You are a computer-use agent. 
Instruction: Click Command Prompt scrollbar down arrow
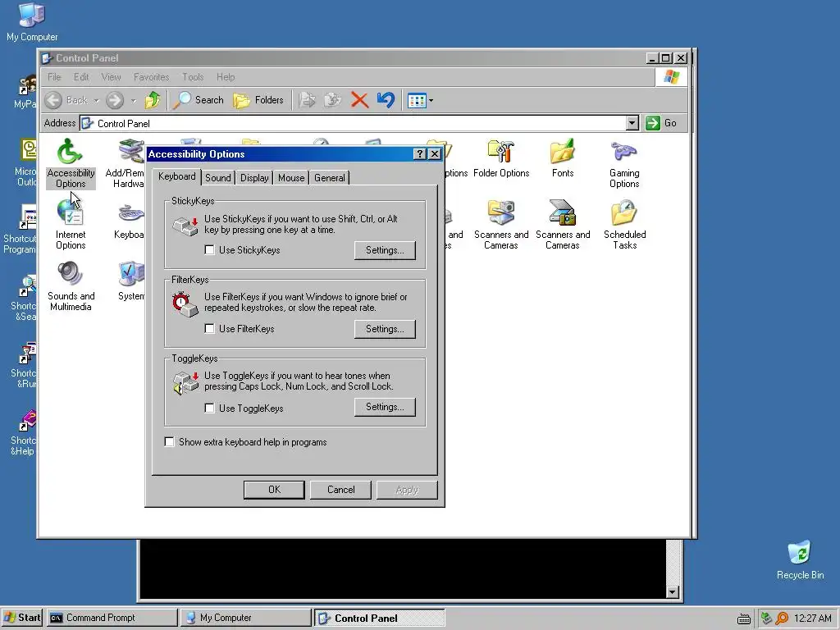673,592
